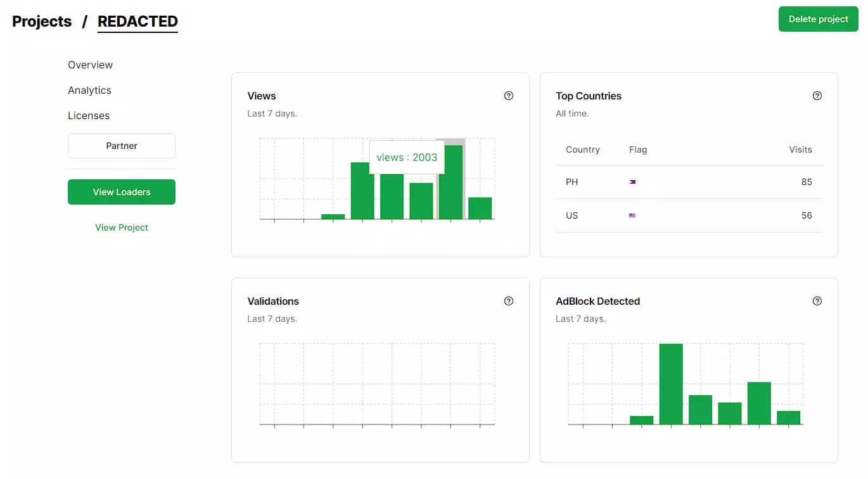Click the views 2003 tooltip
Viewport: 868px width, 479px height.
(x=407, y=157)
